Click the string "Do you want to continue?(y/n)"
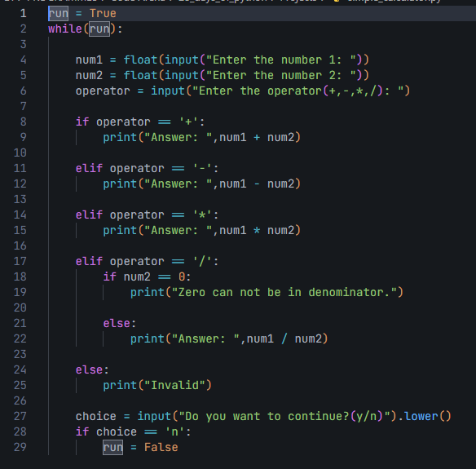This screenshot has width=476, height=469. click(x=284, y=416)
